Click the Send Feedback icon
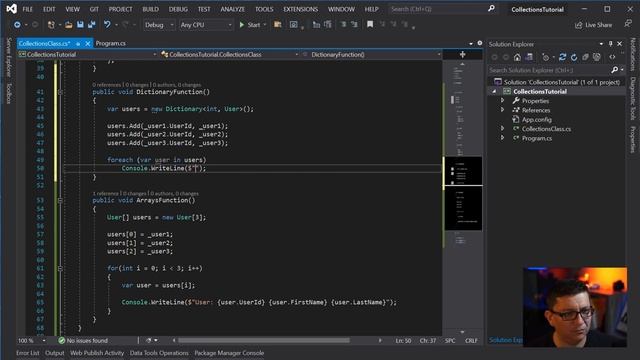 (x=628, y=24)
